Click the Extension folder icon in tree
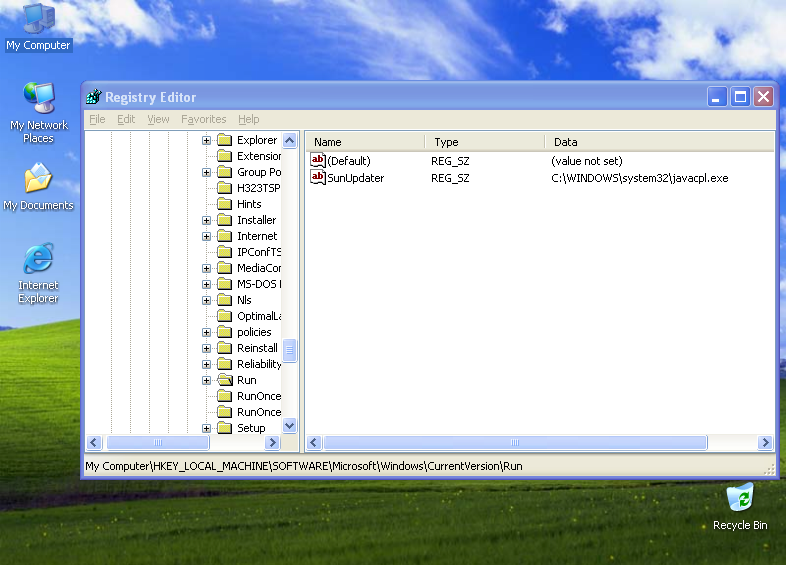Image resolution: width=786 pixels, height=565 pixels. point(225,156)
